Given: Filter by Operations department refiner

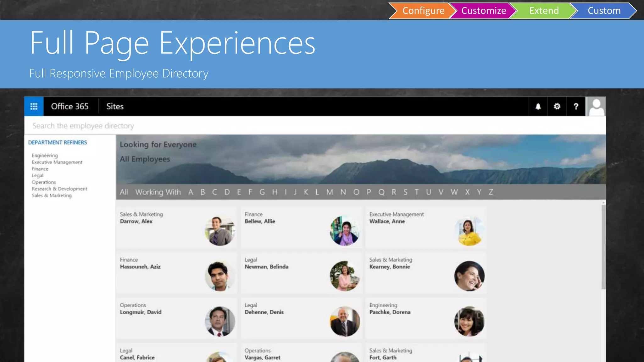Looking at the screenshot, I should coord(44,182).
